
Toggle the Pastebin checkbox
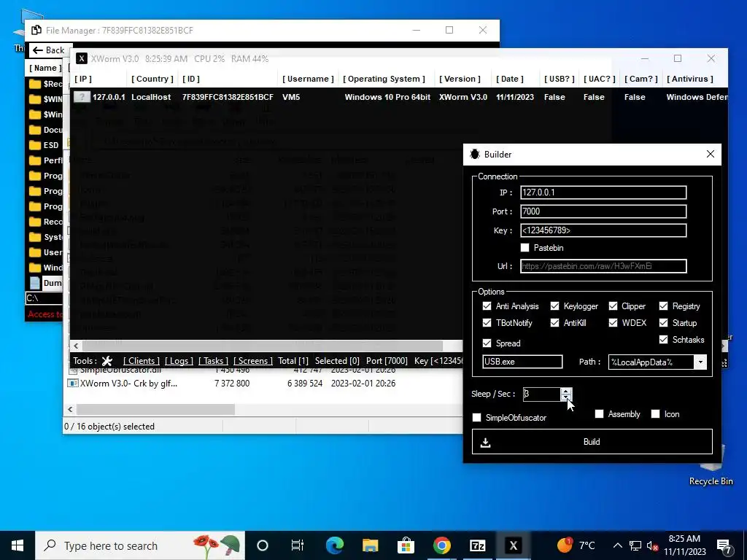525,248
